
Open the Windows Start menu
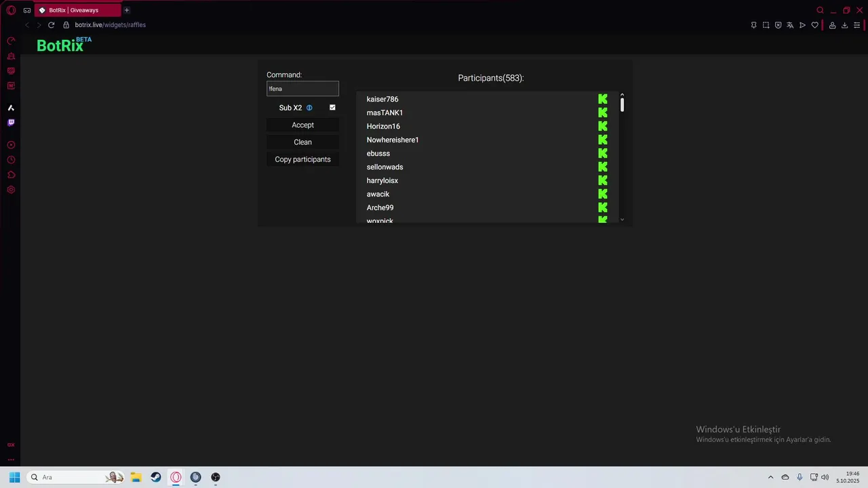(x=14, y=477)
